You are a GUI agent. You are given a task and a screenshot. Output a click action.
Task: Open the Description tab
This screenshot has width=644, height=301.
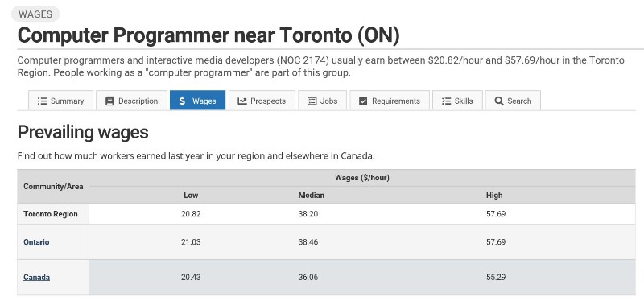131,101
